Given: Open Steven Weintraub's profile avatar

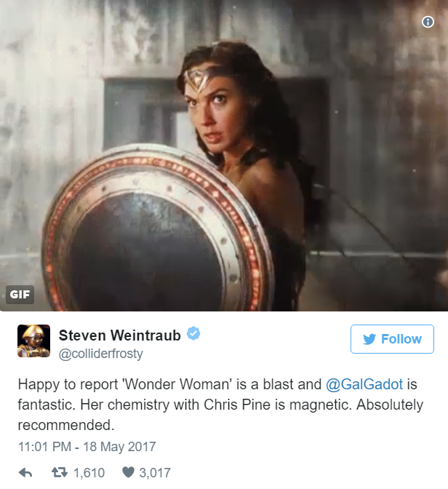Looking at the screenshot, I should (x=33, y=341).
